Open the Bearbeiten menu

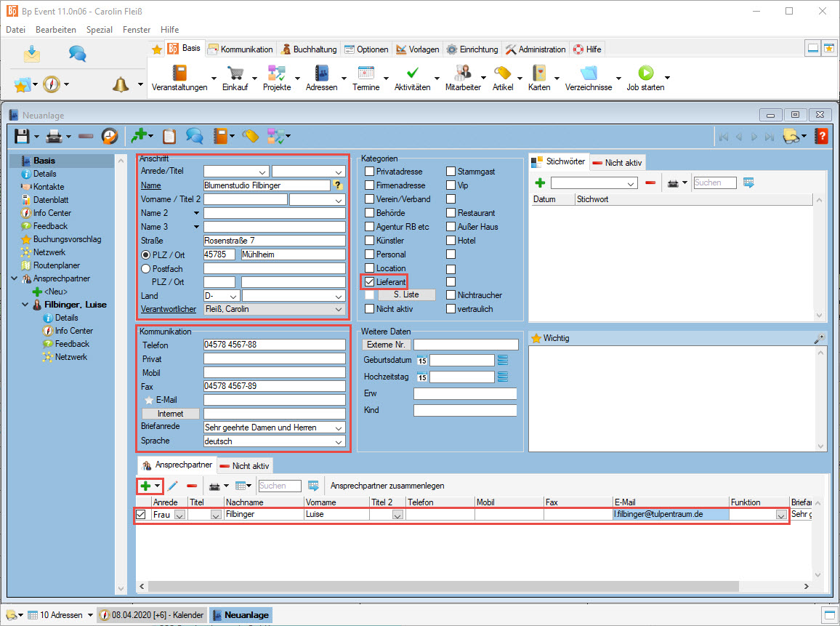tap(56, 30)
